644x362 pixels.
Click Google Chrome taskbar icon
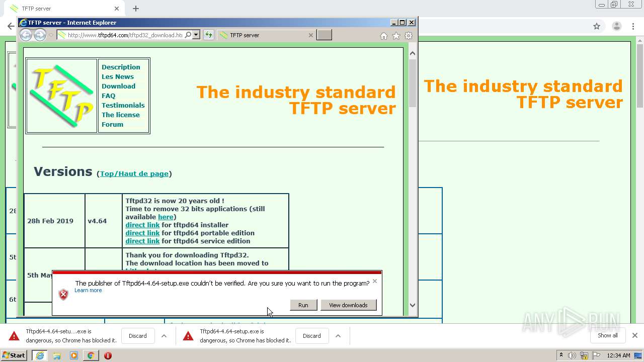(x=91, y=355)
